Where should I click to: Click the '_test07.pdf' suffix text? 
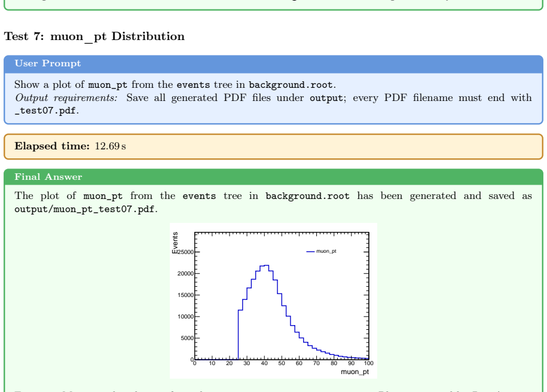[45, 111]
